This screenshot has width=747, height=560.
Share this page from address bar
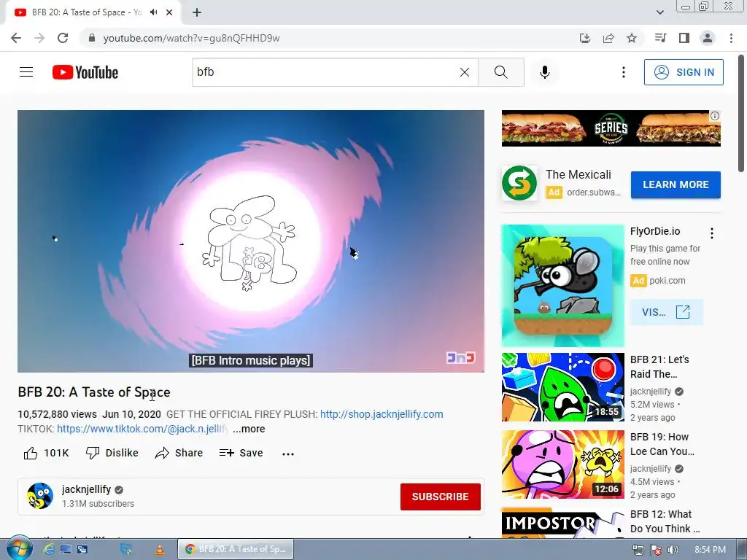pyautogui.click(x=608, y=38)
